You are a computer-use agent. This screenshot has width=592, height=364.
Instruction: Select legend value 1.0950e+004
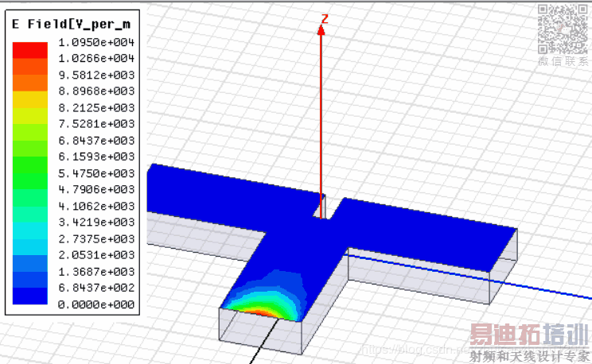96,42
